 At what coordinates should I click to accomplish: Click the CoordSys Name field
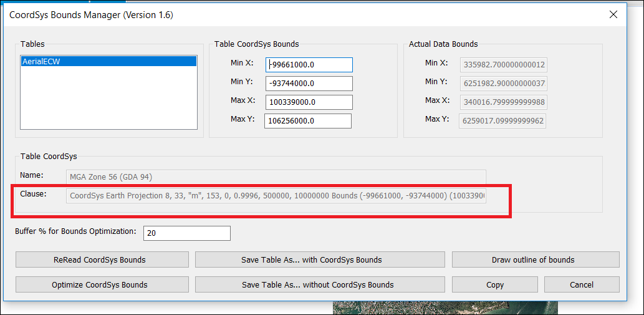coord(276,177)
